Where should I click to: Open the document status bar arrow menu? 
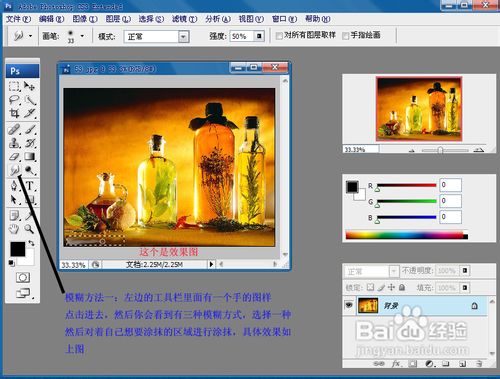211,264
